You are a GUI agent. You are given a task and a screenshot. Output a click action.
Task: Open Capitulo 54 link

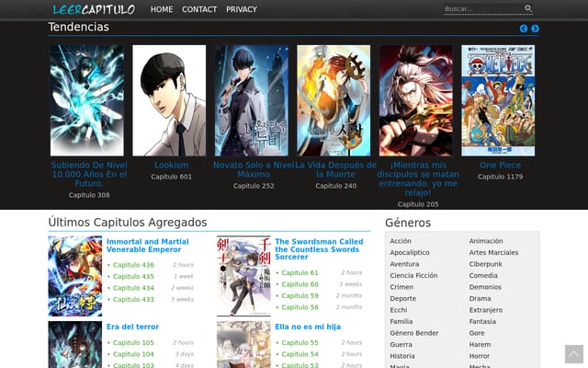tap(300, 354)
